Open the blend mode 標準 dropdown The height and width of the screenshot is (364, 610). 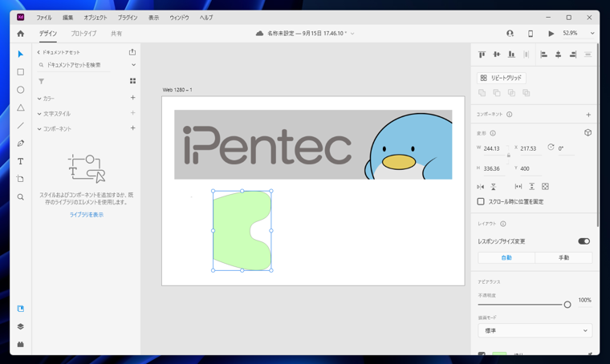point(535,330)
